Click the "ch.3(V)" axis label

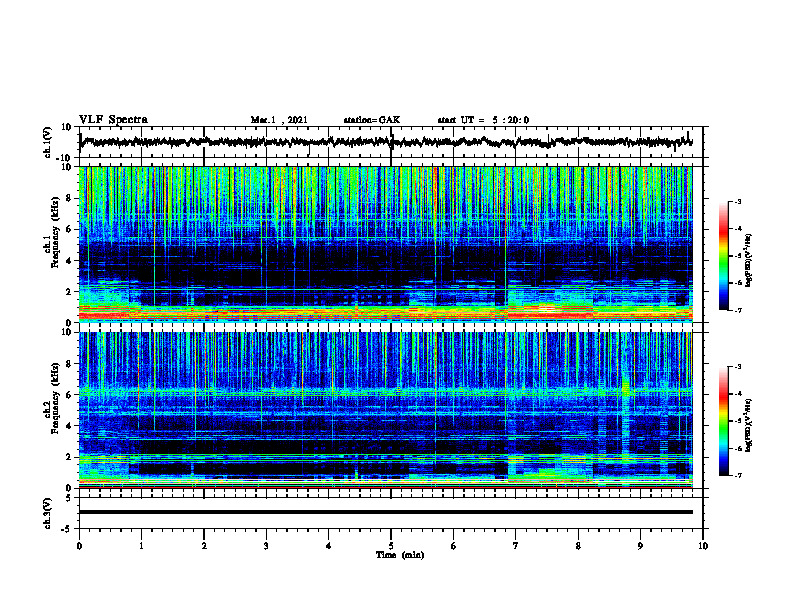pos(48,513)
